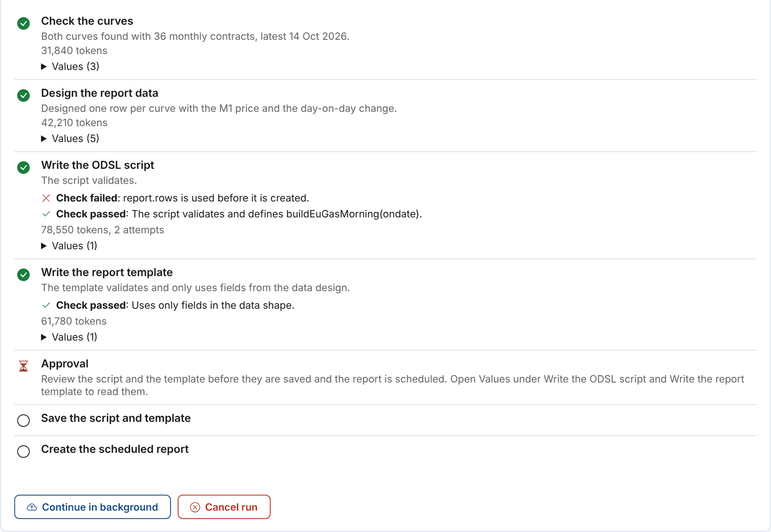Click the hourglass icon next to Approval
The image size is (771, 532).
coord(24,366)
